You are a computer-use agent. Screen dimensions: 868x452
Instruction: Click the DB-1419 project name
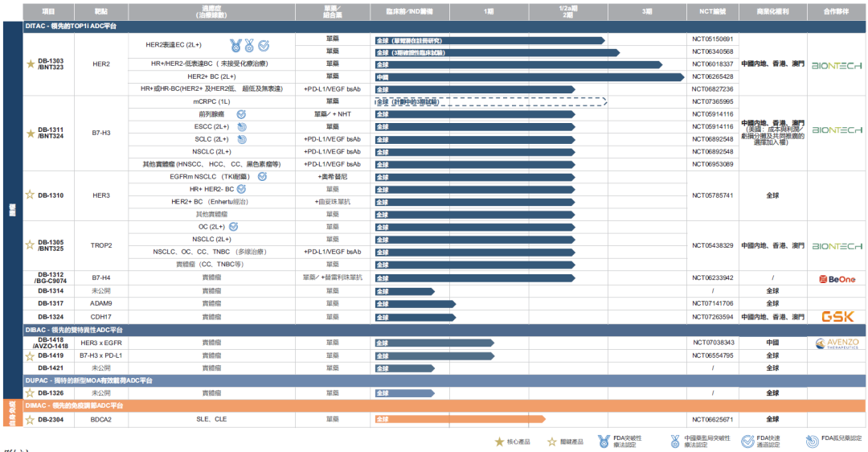(x=50, y=355)
